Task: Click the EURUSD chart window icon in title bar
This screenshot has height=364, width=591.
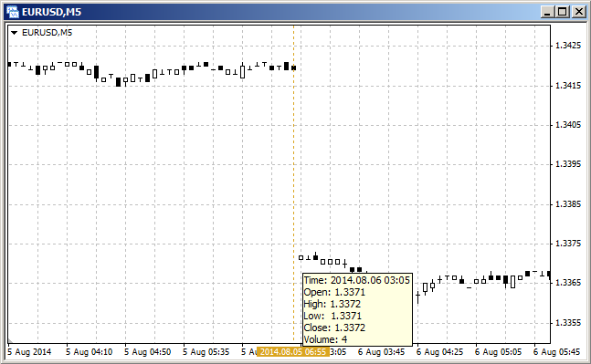Action: coord(13,12)
